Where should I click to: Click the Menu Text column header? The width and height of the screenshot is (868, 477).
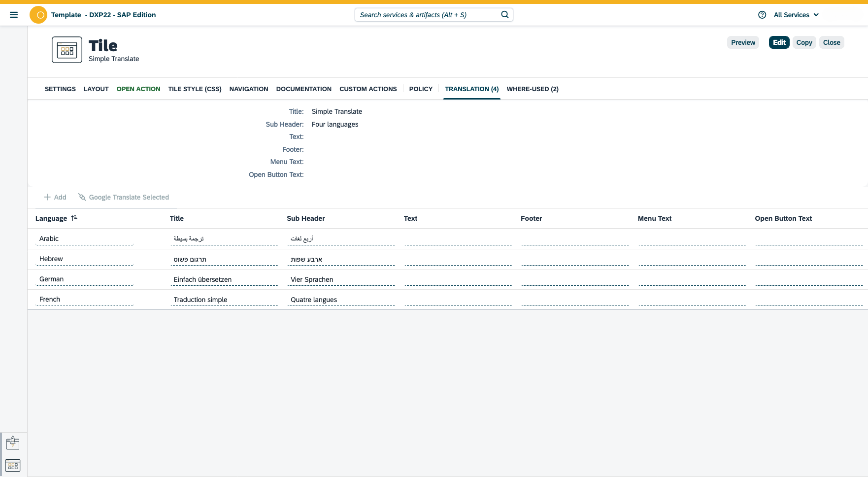pyautogui.click(x=655, y=218)
